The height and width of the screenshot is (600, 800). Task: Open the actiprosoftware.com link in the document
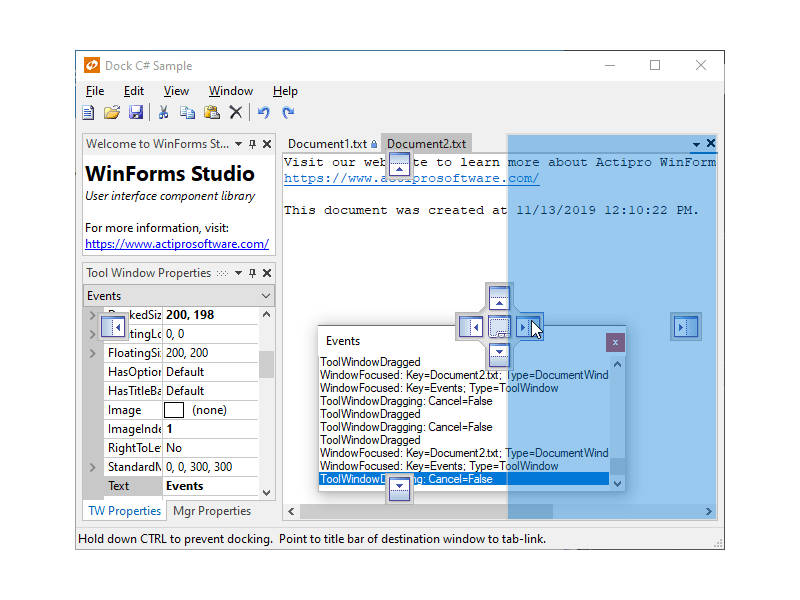(411, 179)
